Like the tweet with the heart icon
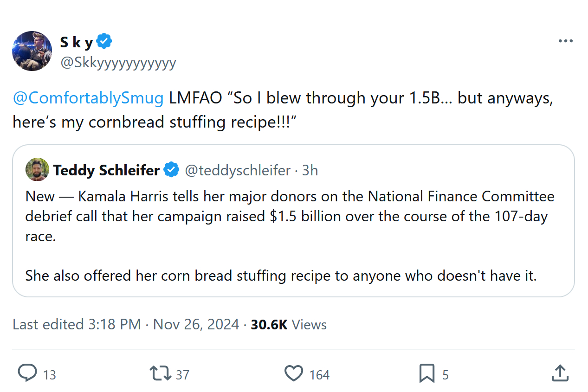Screen dimensions: 588x392 [293, 373]
